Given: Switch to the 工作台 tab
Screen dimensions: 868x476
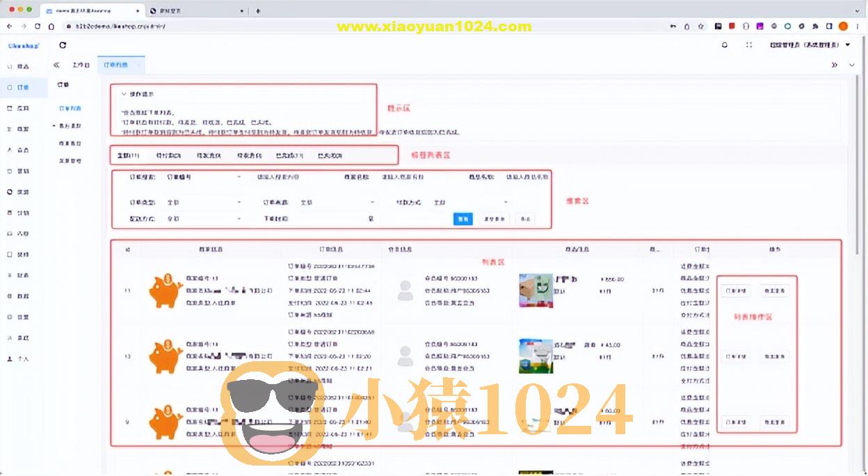Looking at the screenshot, I should pos(81,65).
